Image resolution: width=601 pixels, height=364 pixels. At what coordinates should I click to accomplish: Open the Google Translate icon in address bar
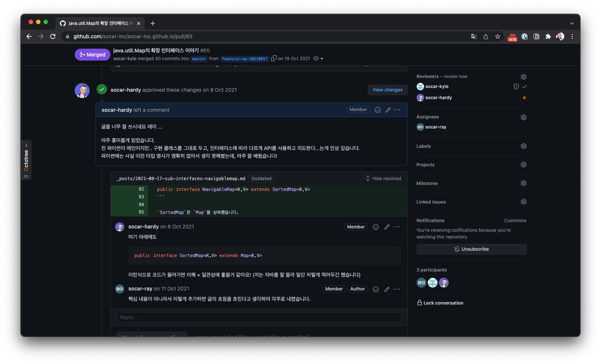click(x=474, y=36)
